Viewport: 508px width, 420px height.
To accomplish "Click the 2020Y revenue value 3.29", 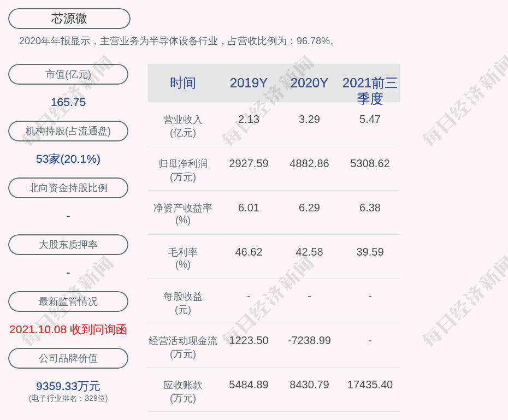I will pos(309,119).
